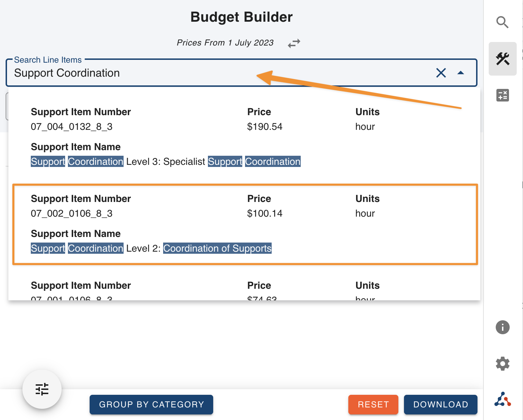This screenshot has width=523, height=420.
Task: Open settings via the gear icon
Action: [x=502, y=364]
